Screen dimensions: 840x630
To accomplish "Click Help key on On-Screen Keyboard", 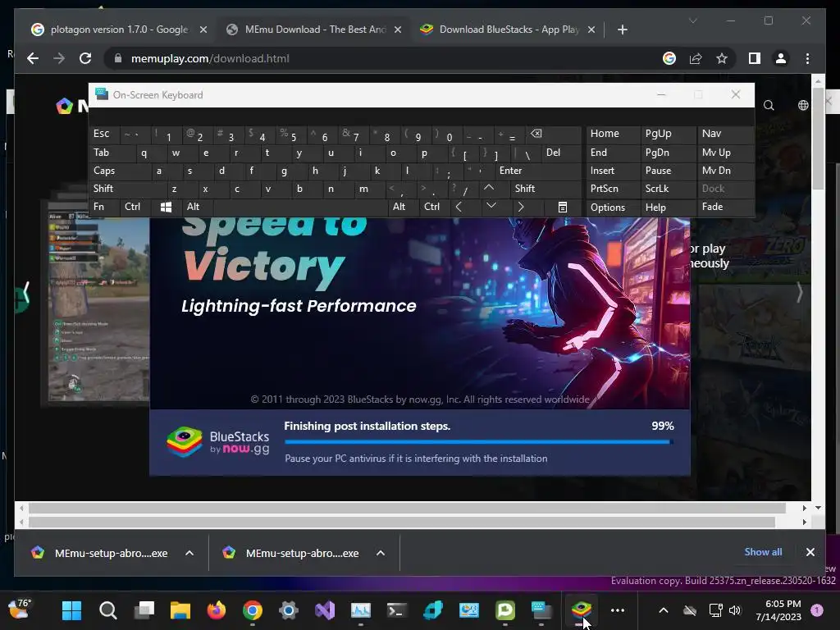I will [668, 208].
